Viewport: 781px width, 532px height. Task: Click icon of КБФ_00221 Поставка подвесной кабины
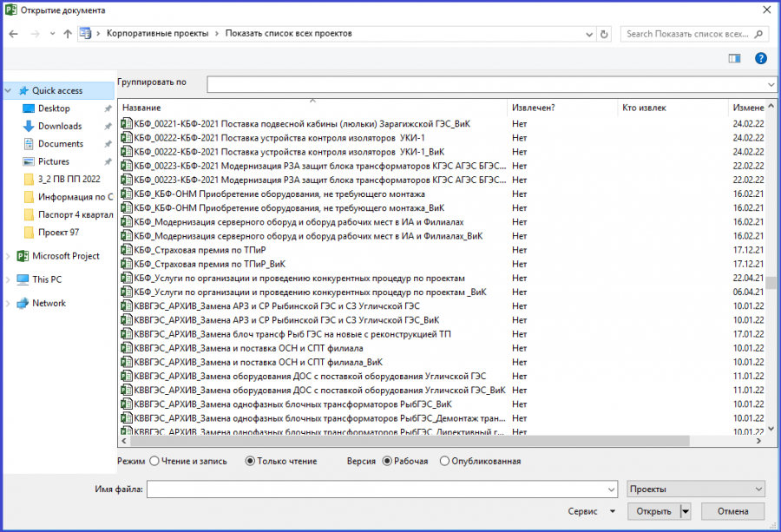[x=127, y=123]
